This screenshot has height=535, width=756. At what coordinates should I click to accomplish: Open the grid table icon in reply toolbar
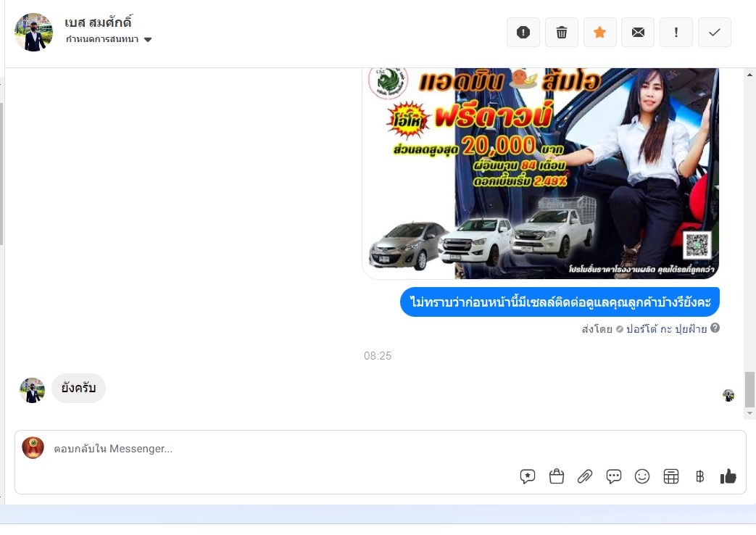671,476
